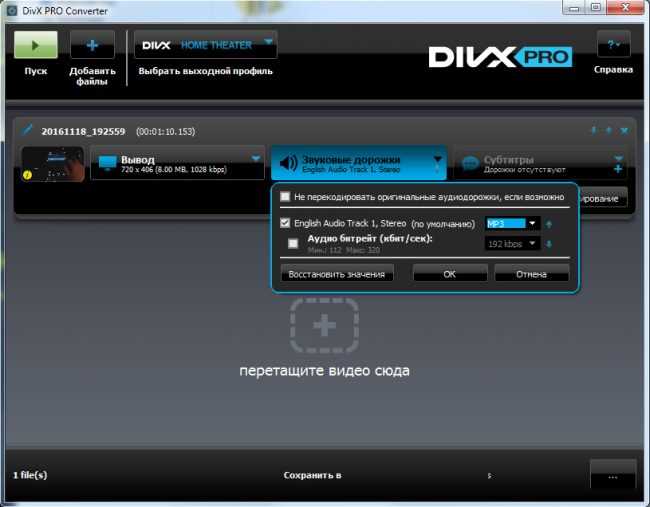This screenshot has height=507, width=650.
Task: Click the large dashed plus drop-zone icon
Action: coord(324,325)
